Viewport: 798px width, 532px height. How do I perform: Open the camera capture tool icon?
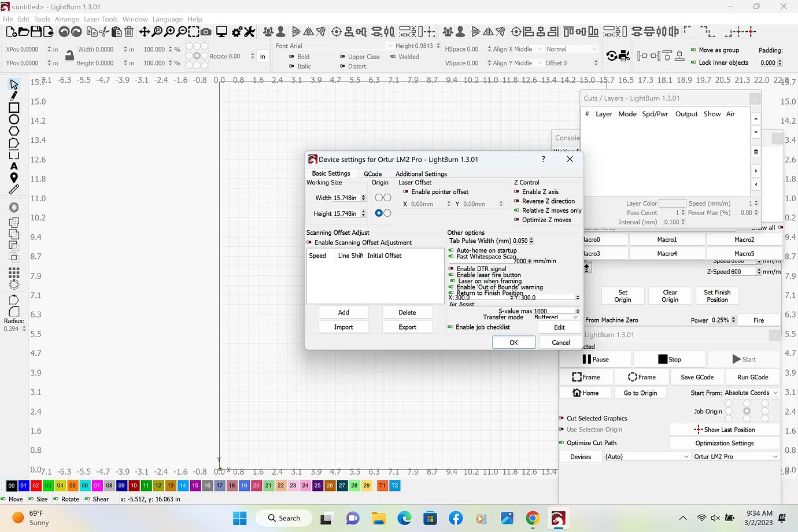pos(206,32)
